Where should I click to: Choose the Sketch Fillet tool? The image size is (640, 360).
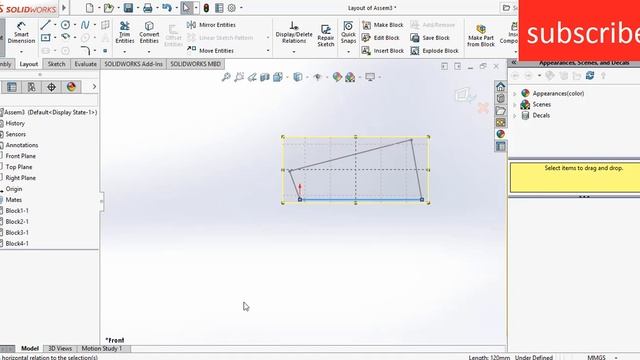(85, 51)
